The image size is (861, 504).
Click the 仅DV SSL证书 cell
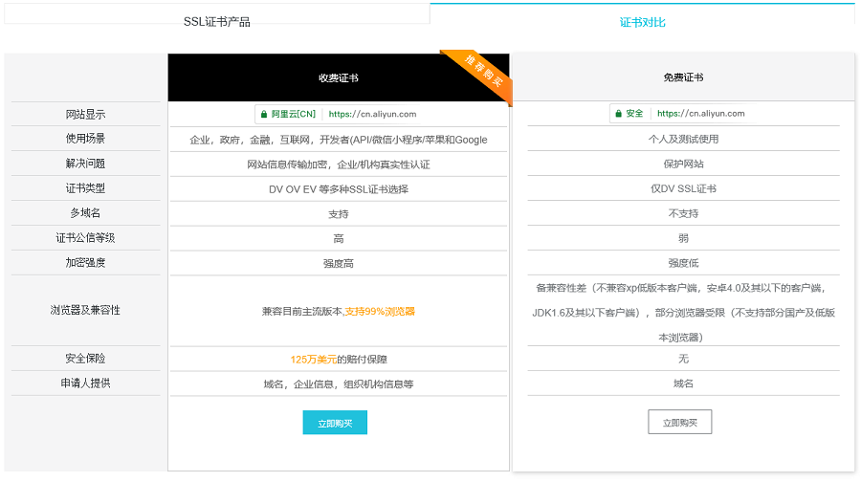683,188
